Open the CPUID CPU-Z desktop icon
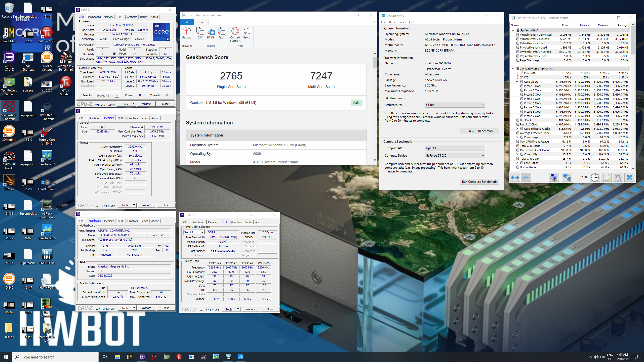This screenshot has height=362, width=644. (x=9, y=62)
